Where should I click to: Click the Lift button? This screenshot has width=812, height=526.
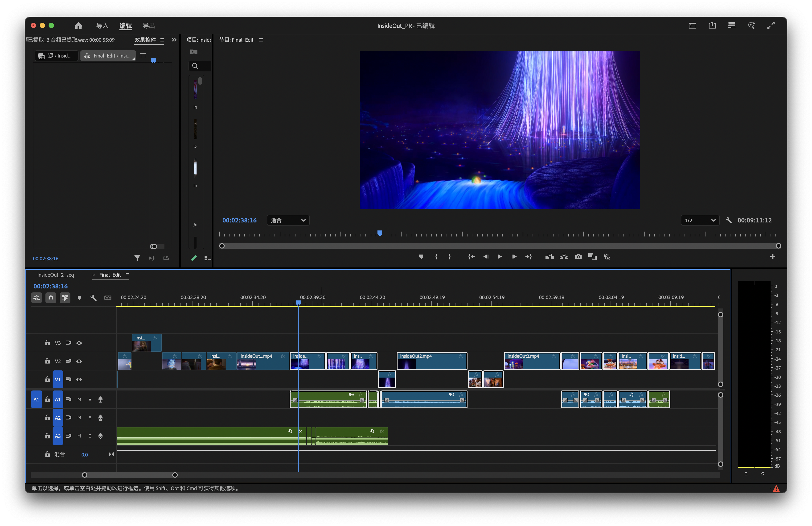pos(549,257)
